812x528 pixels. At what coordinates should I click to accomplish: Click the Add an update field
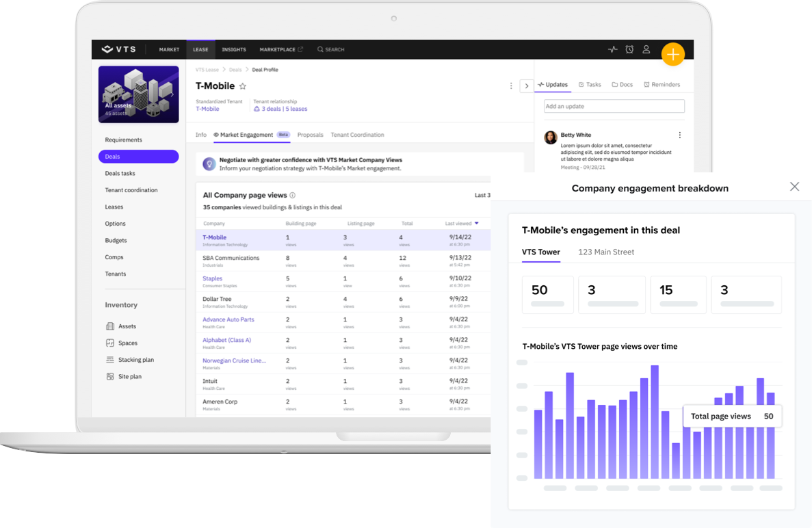point(614,107)
